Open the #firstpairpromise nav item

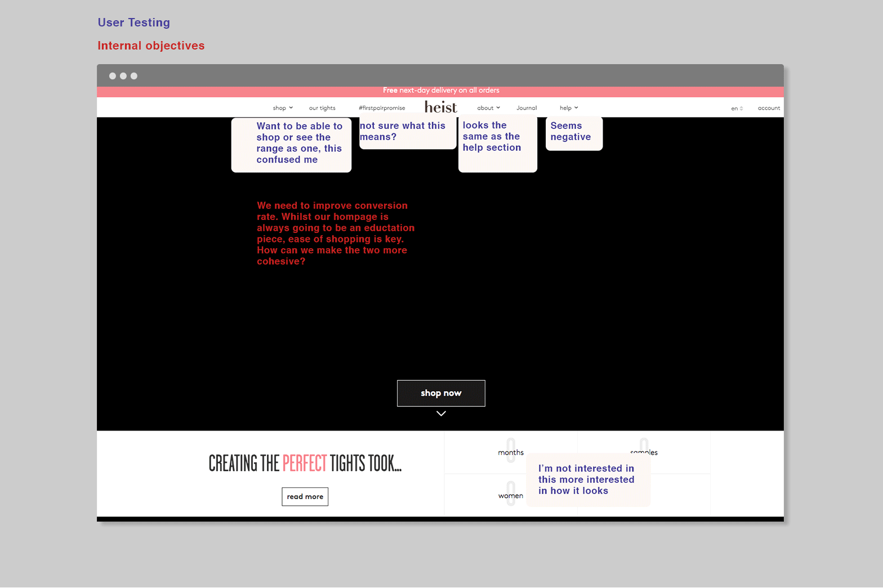coord(382,108)
